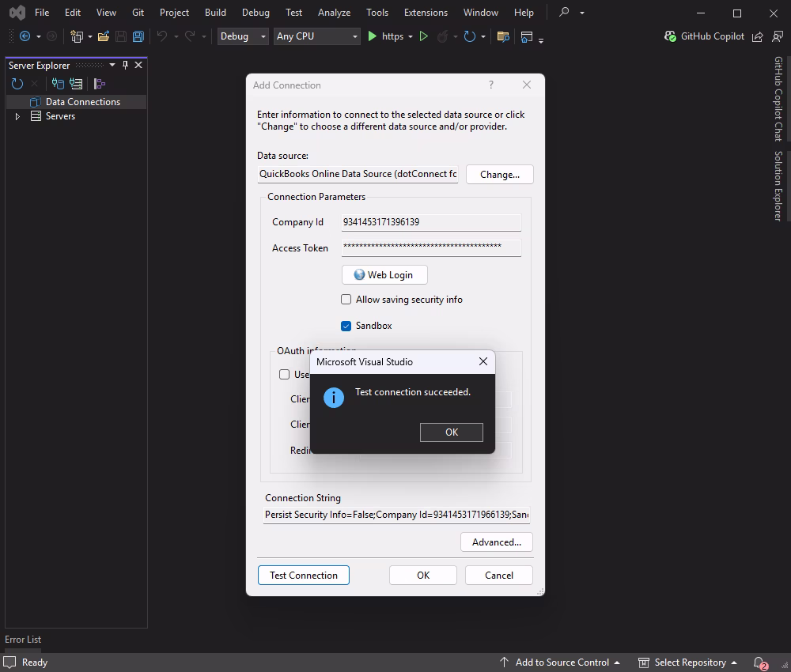Click the Hot Reload flame icon
Image resolution: width=791 pixels, height=672 pixels.
point(442,36)
